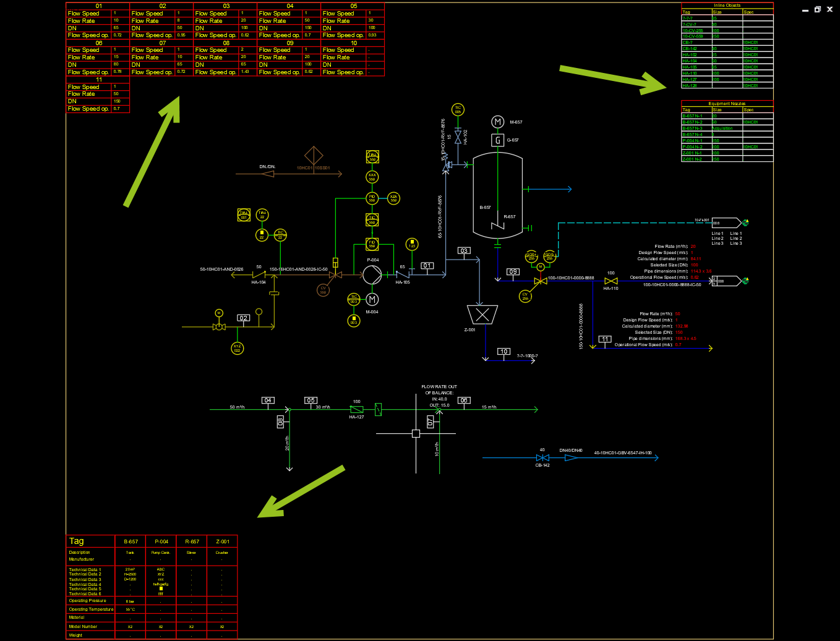This screenshot has width=840, height=641.
Task: Select the three-way control valve on line 100-10HC01-0000-8888
Action: point(540,281)
